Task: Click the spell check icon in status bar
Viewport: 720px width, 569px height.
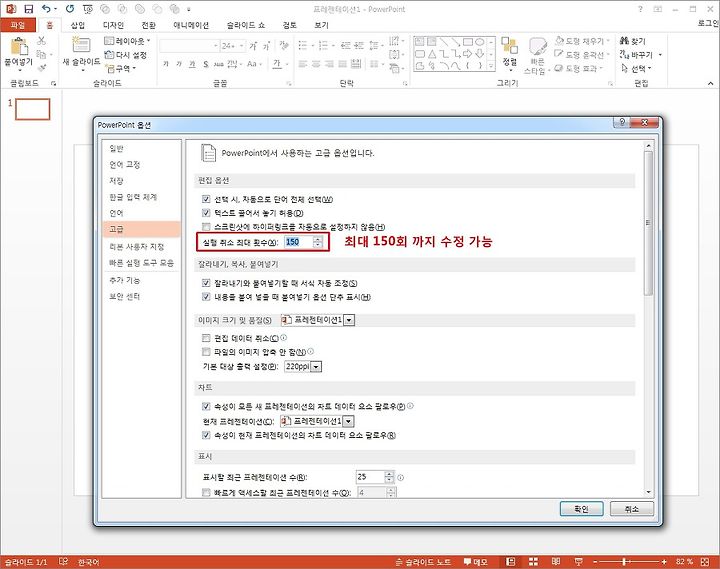Action: pos(63,562)
